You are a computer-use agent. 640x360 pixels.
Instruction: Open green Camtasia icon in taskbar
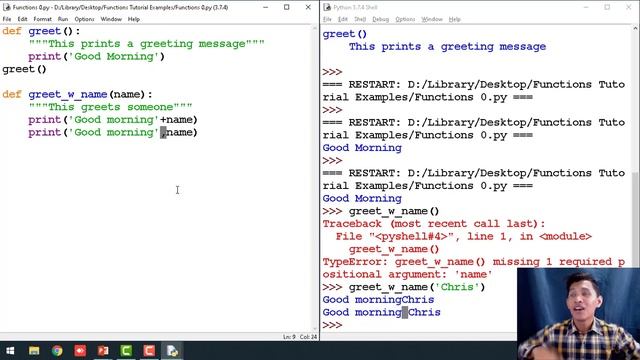point(126,351)
